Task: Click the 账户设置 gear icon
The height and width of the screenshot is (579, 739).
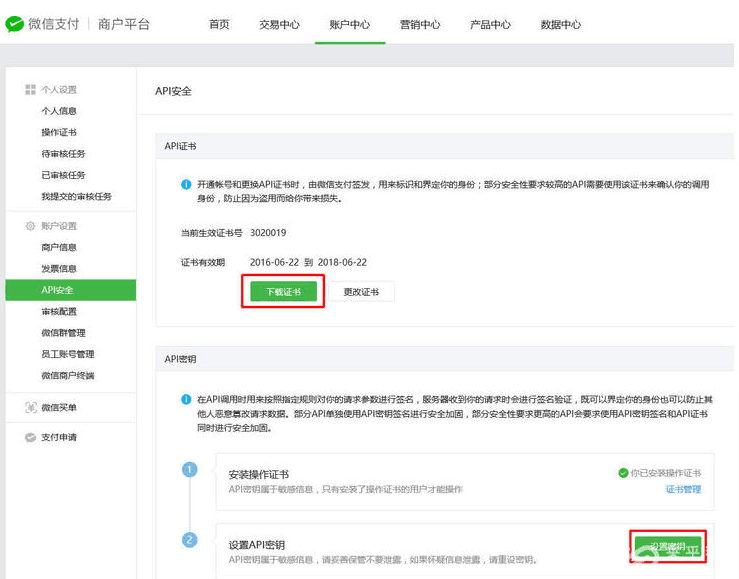Action: (x=30, y=226)
